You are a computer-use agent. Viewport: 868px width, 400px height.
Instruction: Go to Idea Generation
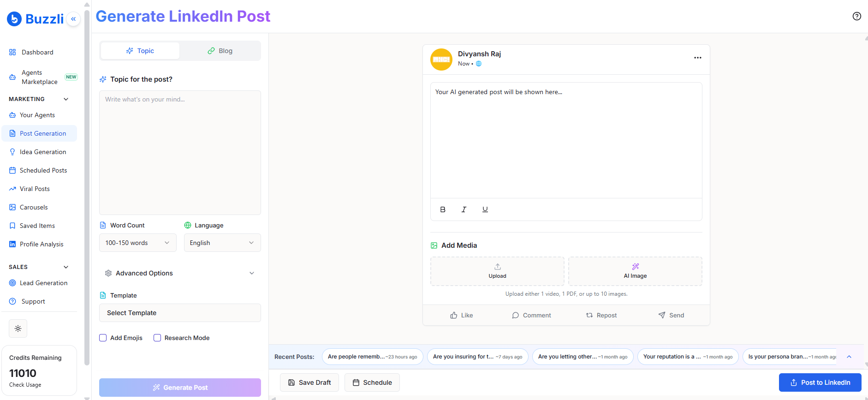pyautogui.click(x=39, y=152)
